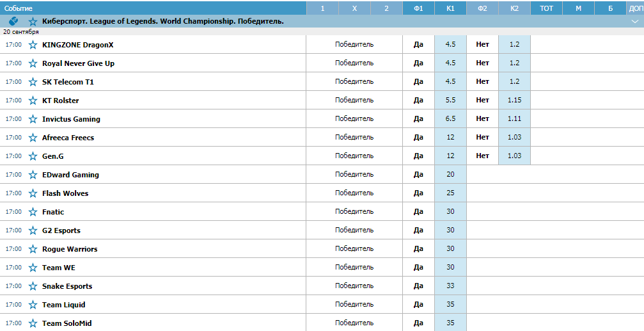
Task: Mark Team WE as favorite
Action: coord(33,268)
